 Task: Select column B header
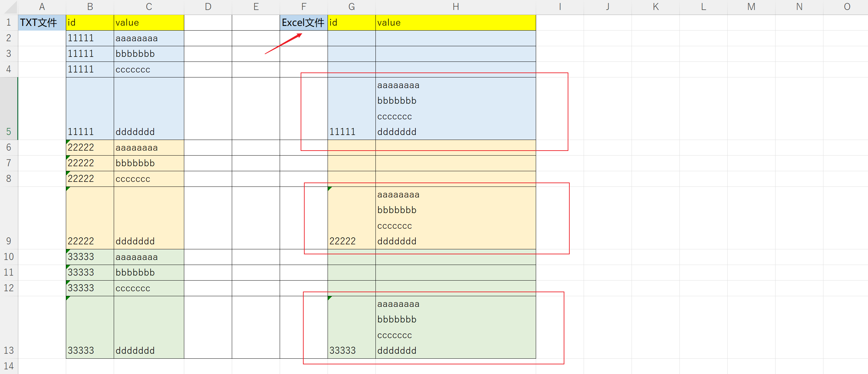pos(90,7)
